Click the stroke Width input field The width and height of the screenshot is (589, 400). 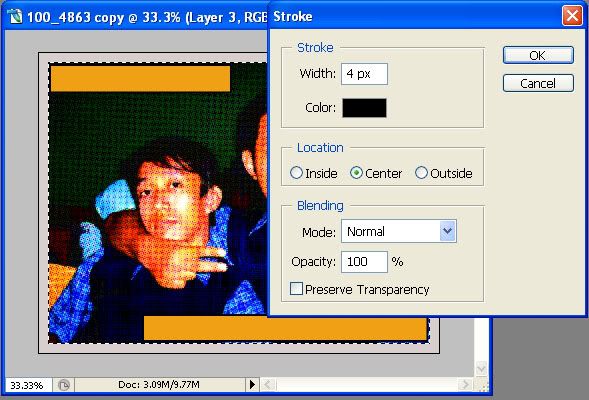[364, 74]
